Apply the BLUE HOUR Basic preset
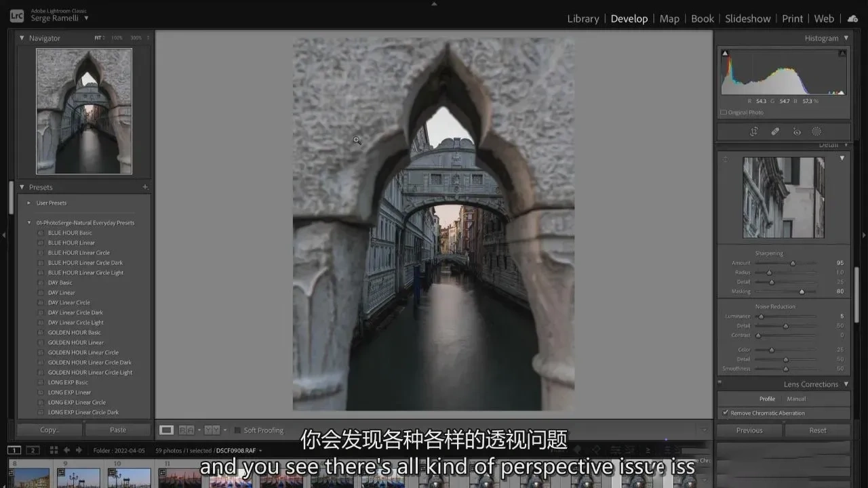Viewport: 868px width, 488px height. click(70, 232)
